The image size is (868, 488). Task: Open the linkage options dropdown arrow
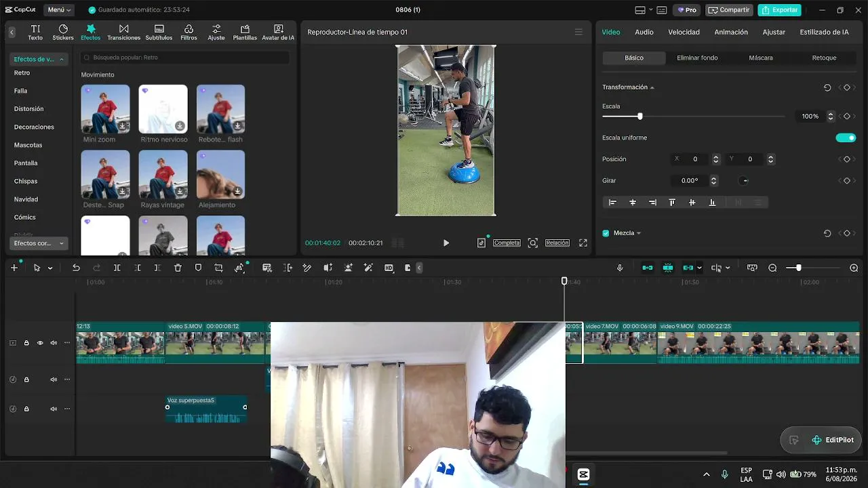click(699, 268)
